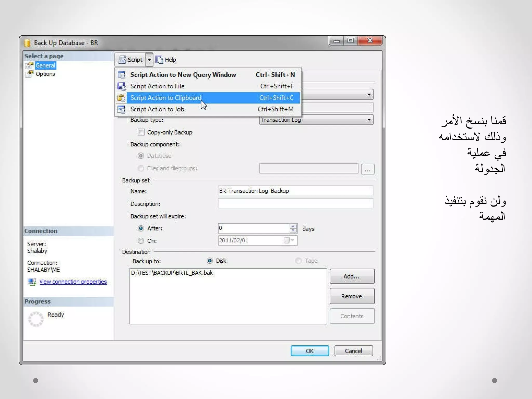Click the General page icon
The height and width of the screenshot is (399, 532).
coord(29,65)
